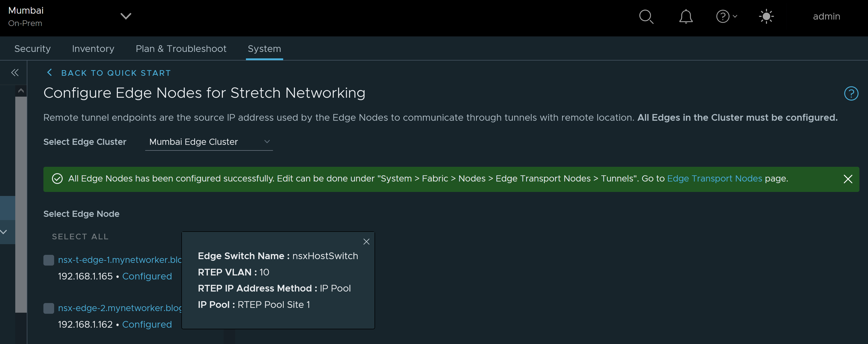Open the admin user menu
Image resolution: width=868 pixels, height=344 pixels.
click(x=826, y=17)
